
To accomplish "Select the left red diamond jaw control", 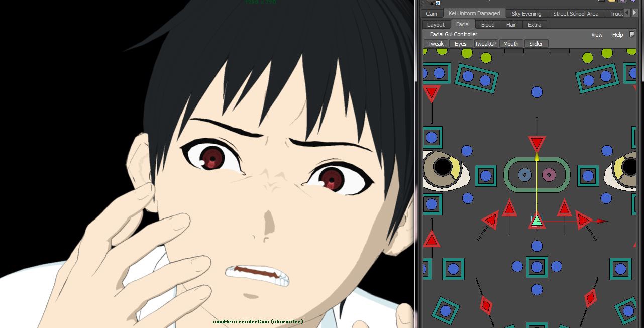I will pos(486,305).
